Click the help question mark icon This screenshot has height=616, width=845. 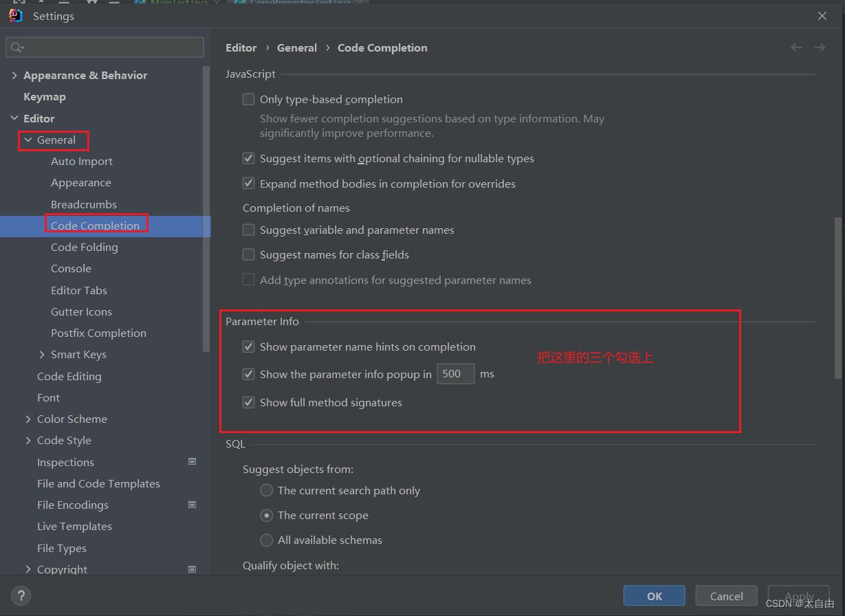pyautogui.click(x=21, y=596)
